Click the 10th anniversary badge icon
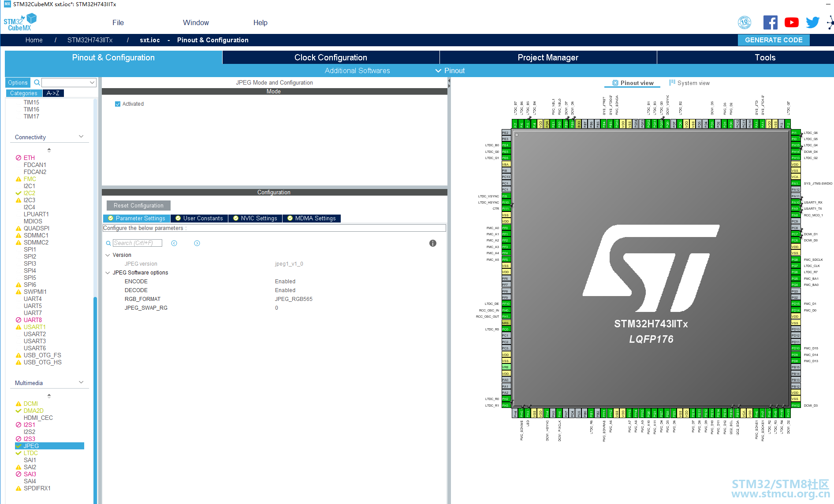 [745, 22]
